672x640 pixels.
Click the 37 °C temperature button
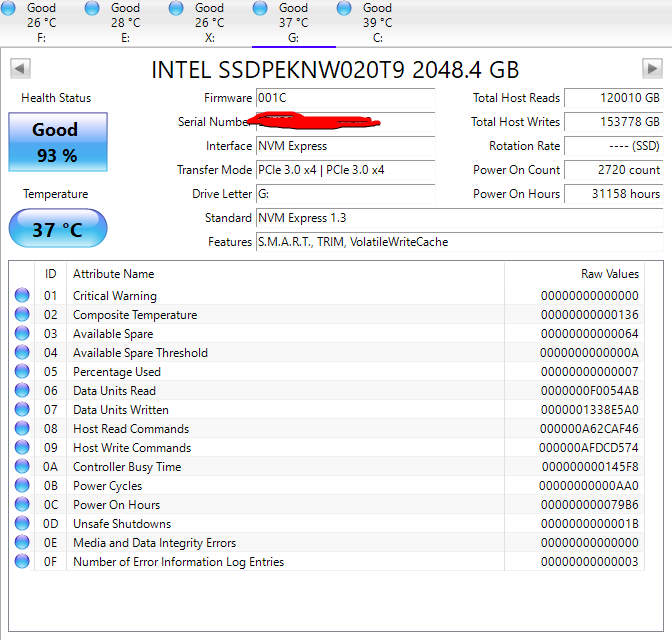tap(58, 228)
